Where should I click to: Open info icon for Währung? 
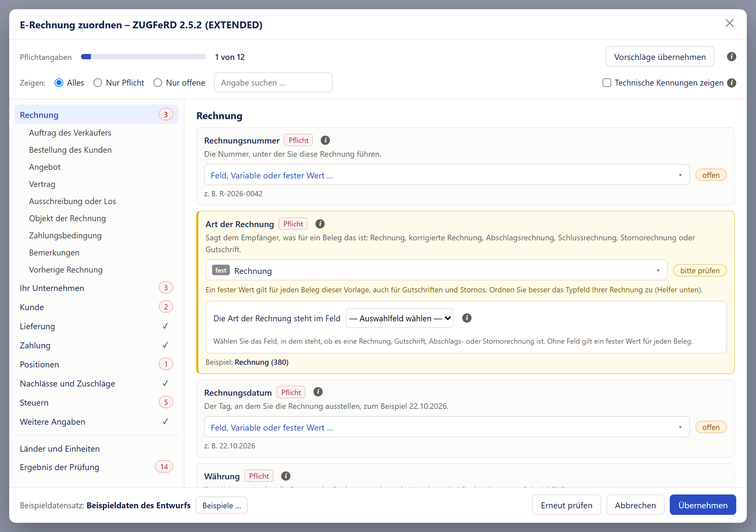point(286,476)
